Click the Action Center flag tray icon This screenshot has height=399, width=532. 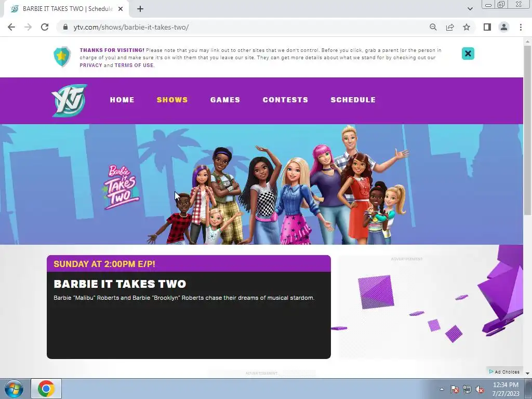[x=454, y=389]
